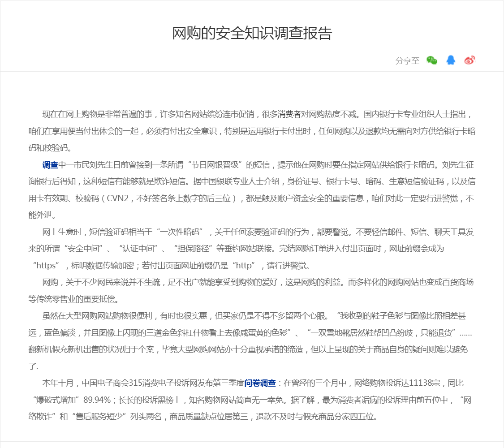Click the text 89.94% in last paragraph
504x448 pixels.
pyautogui.click(x=97, y=400)
